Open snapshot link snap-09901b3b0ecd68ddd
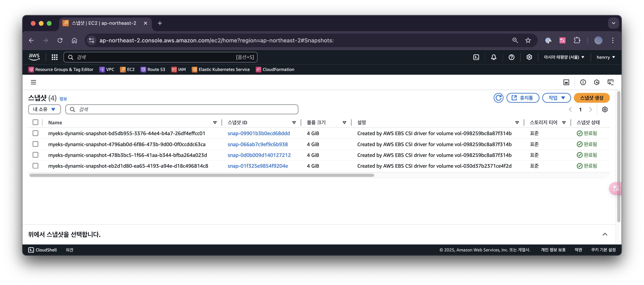The image size is (644, 285). pos(258,133)
